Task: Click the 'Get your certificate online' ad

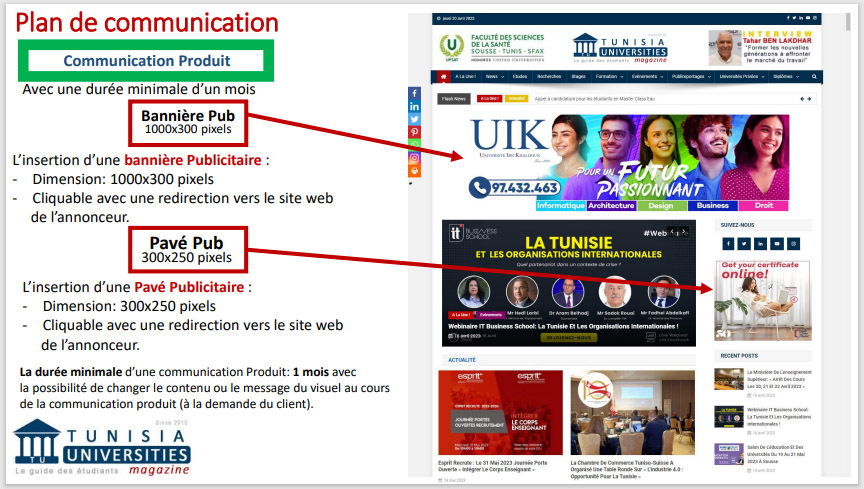Action: [x=762, y=301]
